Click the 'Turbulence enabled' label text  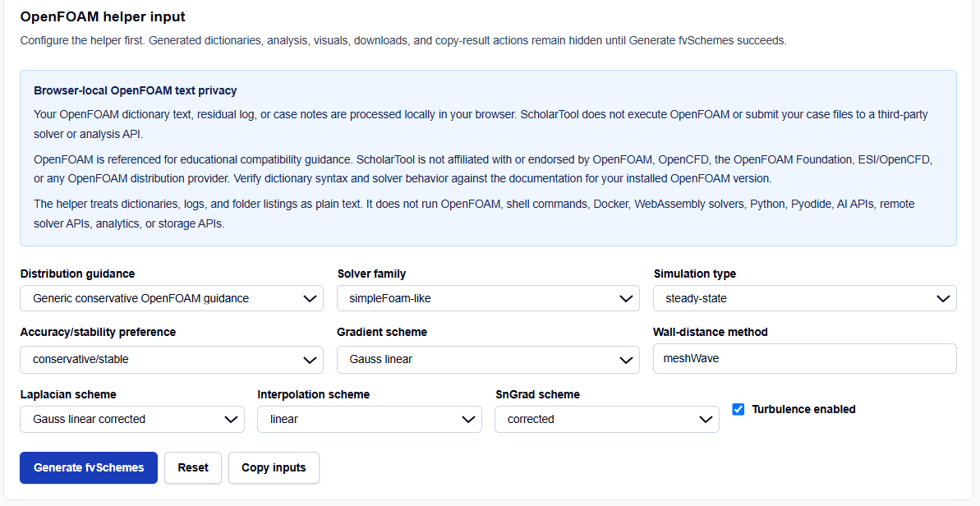pos(803,409)
